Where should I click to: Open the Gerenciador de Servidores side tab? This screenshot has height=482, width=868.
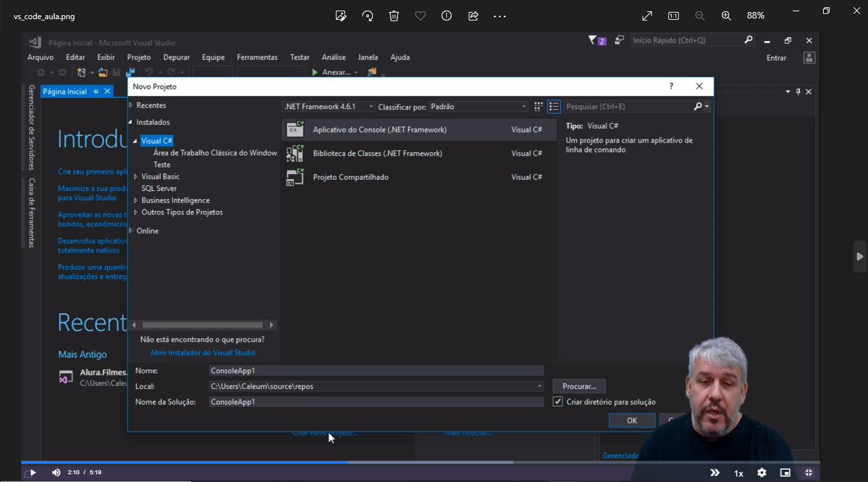[31, 128]
